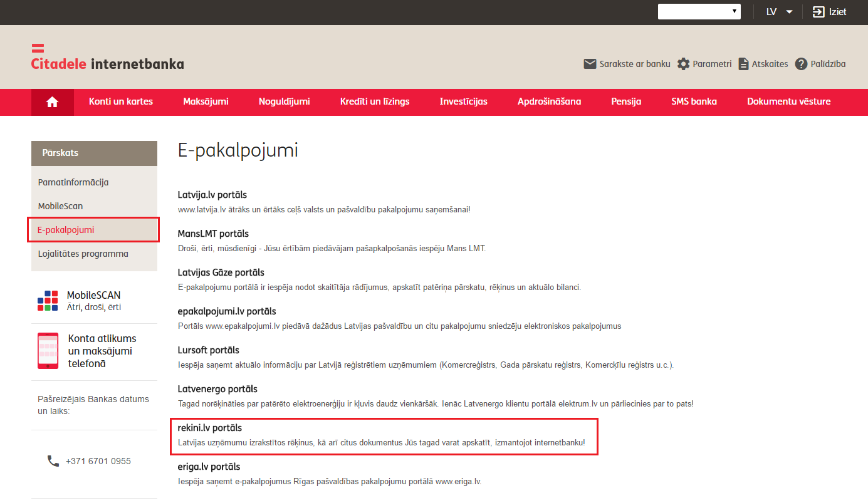Click the Mans LMT pašapkalpošanās description text
Viewport: 868px width, 503px height.
(x=332, y=249)
